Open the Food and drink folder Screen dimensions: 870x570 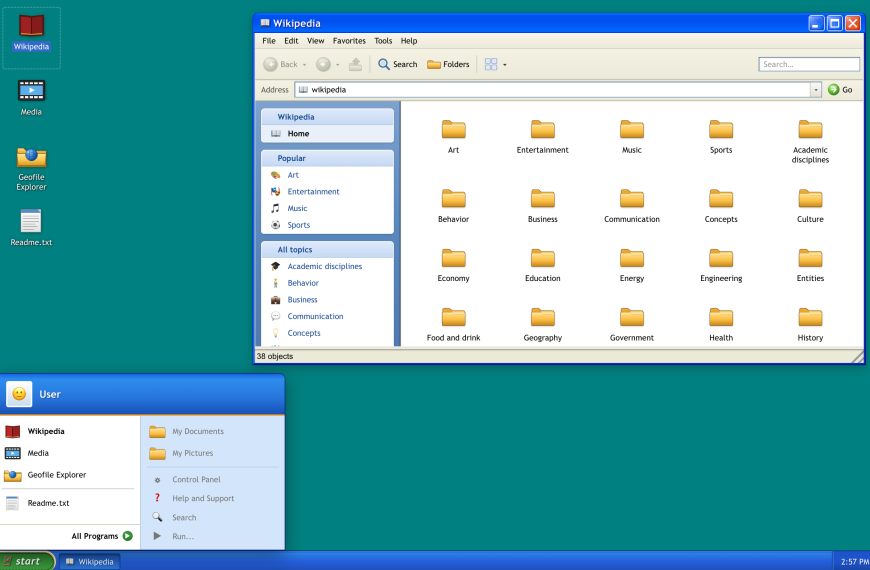tap(453, 324)
